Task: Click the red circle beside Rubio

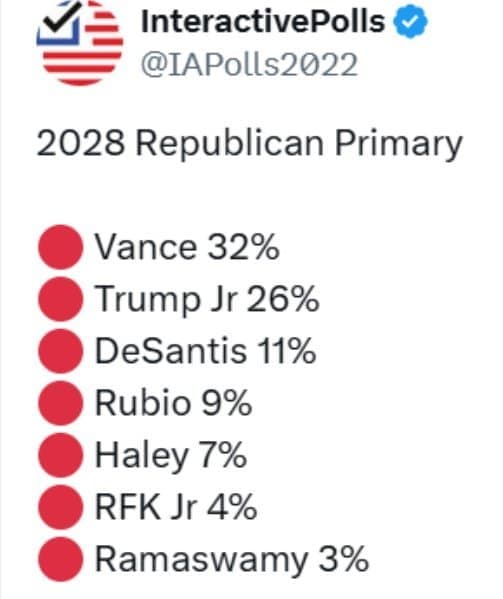Action: point(60,403)
